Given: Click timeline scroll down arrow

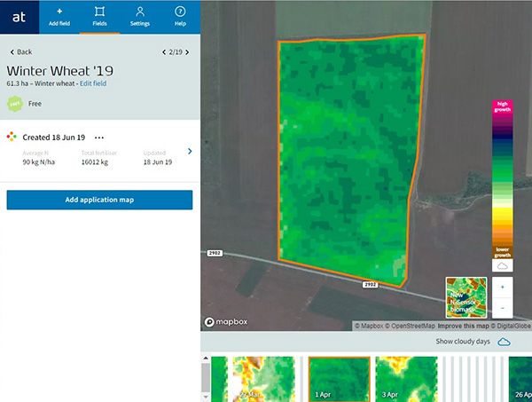Looking at the screenshot, I should click(x=206, y=397).
